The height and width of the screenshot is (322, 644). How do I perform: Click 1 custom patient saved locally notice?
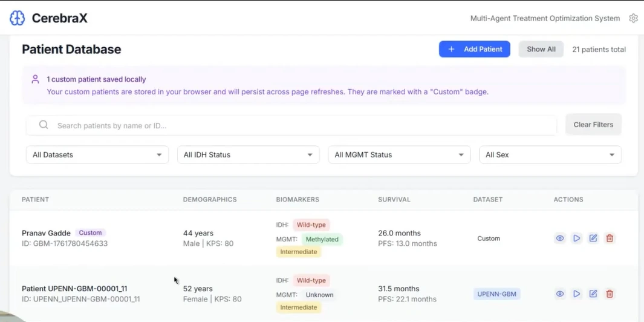coord(96,79)
